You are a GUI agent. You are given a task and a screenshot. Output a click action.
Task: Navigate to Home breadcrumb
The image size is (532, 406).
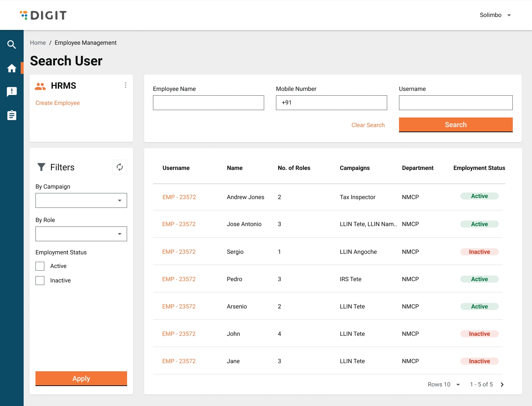(38, 43)
